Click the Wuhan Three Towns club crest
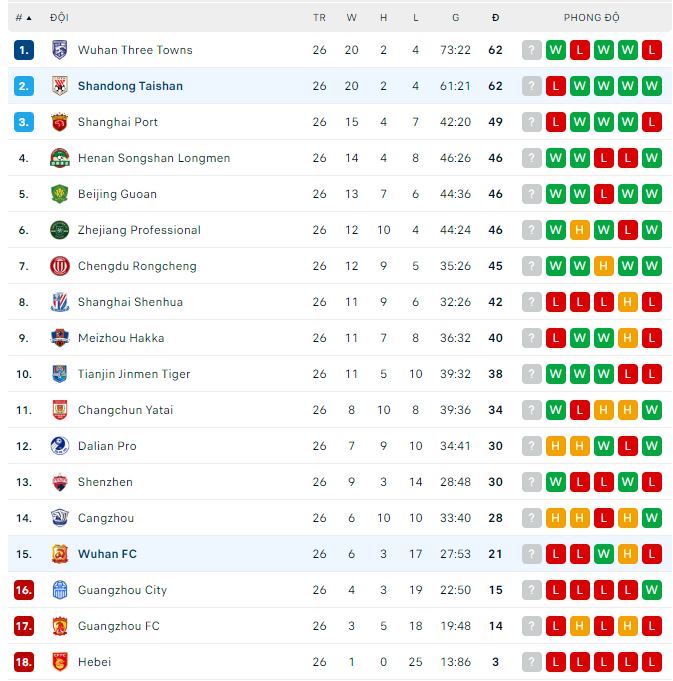The image size is (673, 681). point(59,50)
